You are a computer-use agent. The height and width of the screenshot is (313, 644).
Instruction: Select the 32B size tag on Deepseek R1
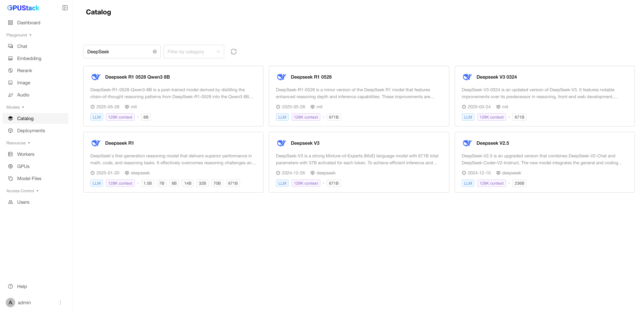coord(202,183)
